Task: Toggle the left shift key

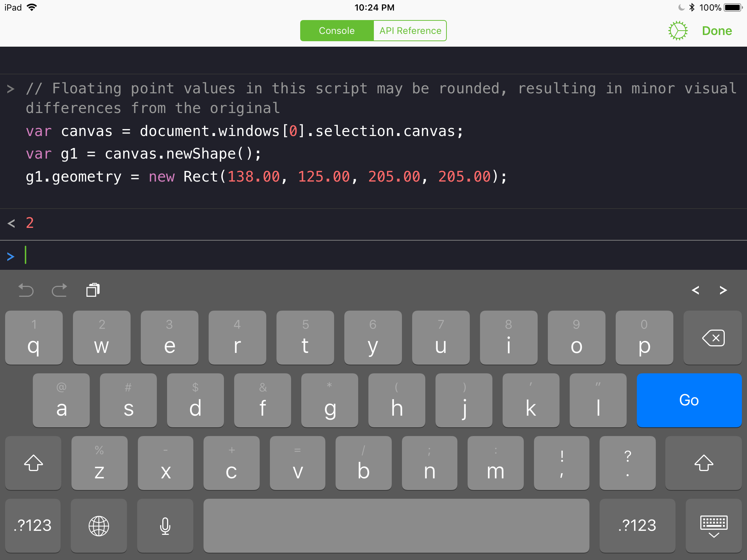Action: 33,463
